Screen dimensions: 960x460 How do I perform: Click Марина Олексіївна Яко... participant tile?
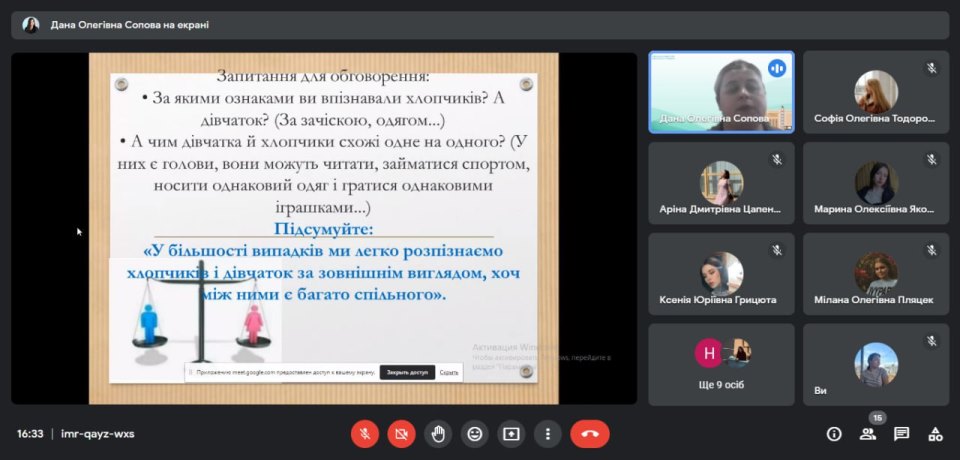pos(876,183)
